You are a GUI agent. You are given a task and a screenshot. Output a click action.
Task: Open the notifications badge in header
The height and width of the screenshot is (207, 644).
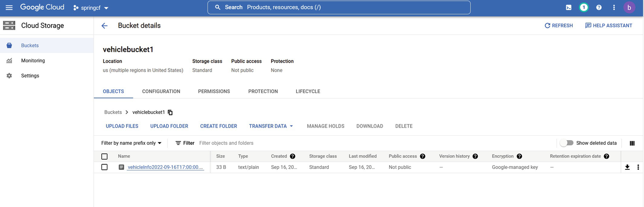[x=584, y=8]
